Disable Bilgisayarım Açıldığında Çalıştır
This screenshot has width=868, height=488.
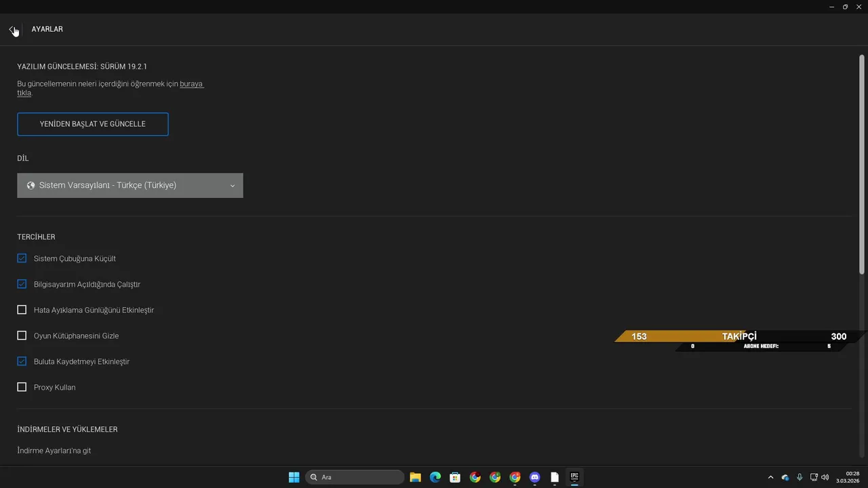pos(22,284)
